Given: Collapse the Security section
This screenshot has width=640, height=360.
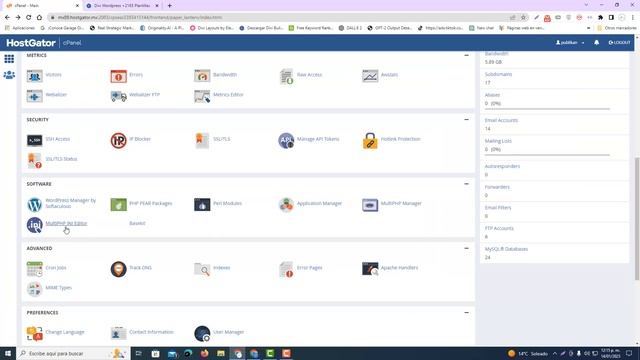Looking at the screenshot, I should (x=466, y=120).
